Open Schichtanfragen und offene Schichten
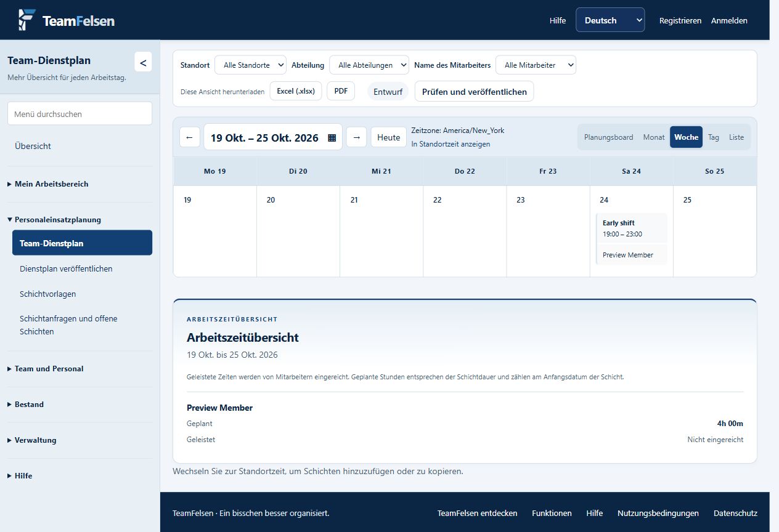779x532 pixels. [x=82, y=325]
